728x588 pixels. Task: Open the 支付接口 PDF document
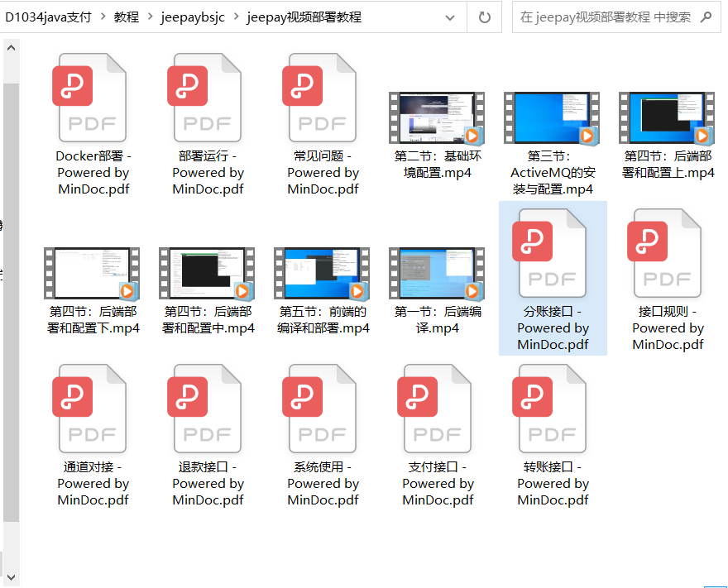[437, 408]
